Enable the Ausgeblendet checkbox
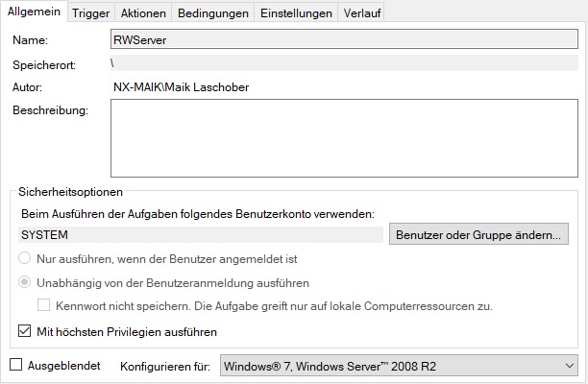Screen dimensions: 588x384 point(15,366)
